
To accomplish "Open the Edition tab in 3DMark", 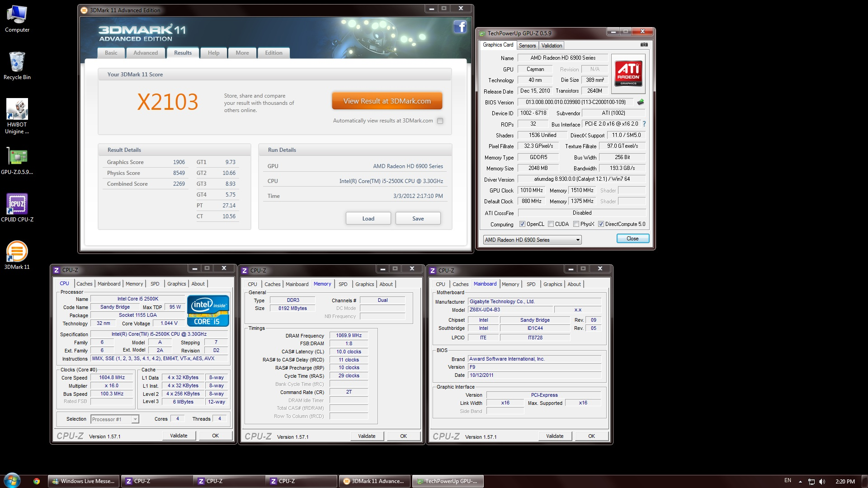I will click(274, 53).
